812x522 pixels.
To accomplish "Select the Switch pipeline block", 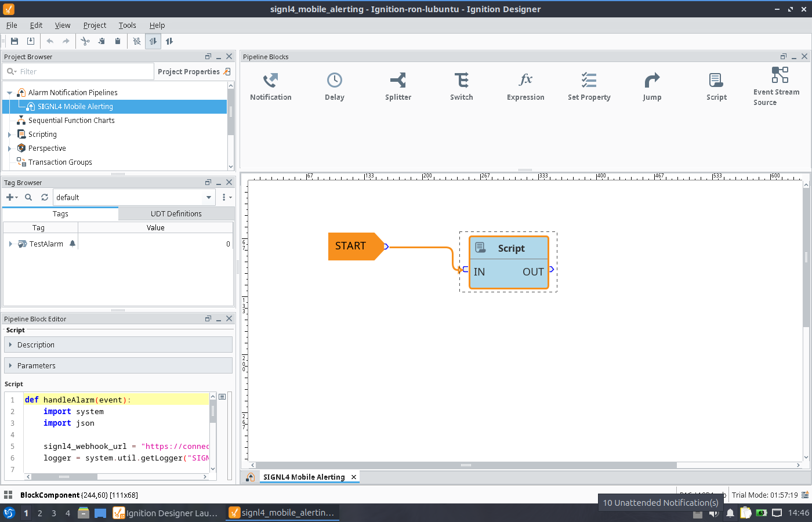I will coord(462,87).
